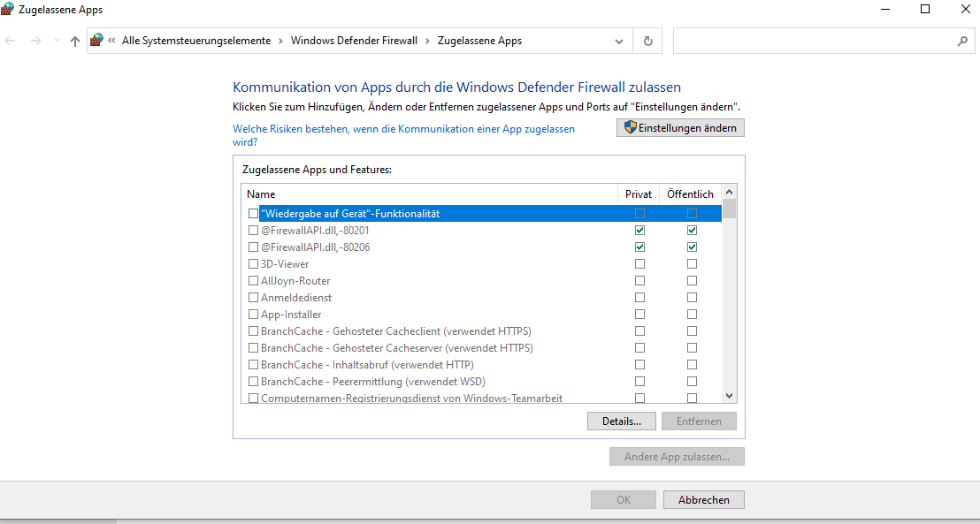
Task: Open Details for the selected app
Action: 622,421
